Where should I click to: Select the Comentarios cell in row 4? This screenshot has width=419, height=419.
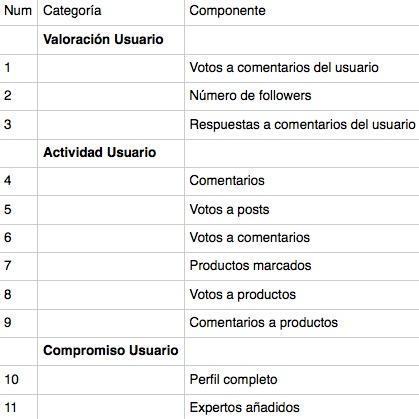(x=302, y=181)
